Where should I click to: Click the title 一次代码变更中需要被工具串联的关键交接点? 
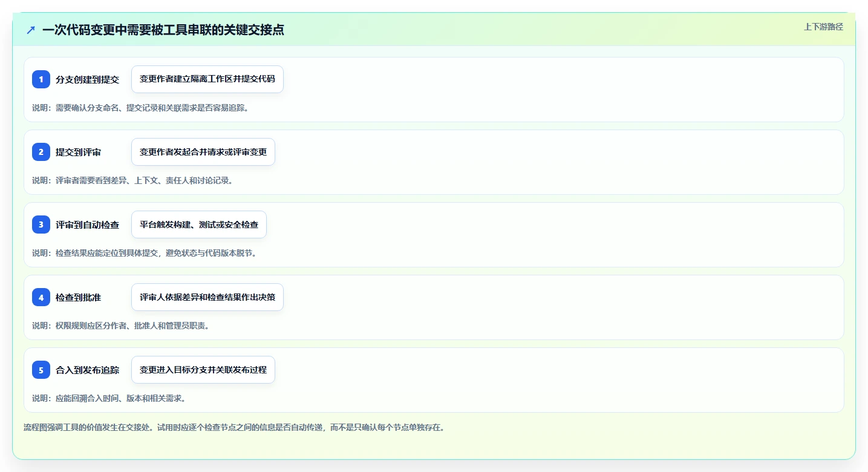click(163, 30)
